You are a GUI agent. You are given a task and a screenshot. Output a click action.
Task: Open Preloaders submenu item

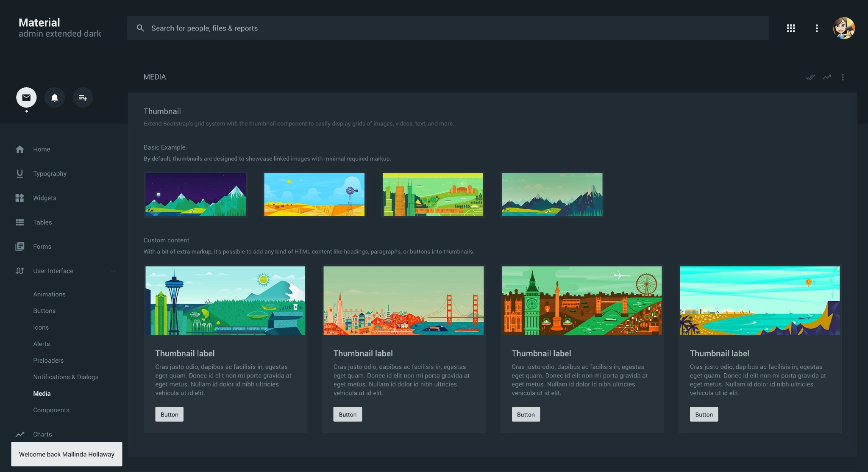coord(48,360)
